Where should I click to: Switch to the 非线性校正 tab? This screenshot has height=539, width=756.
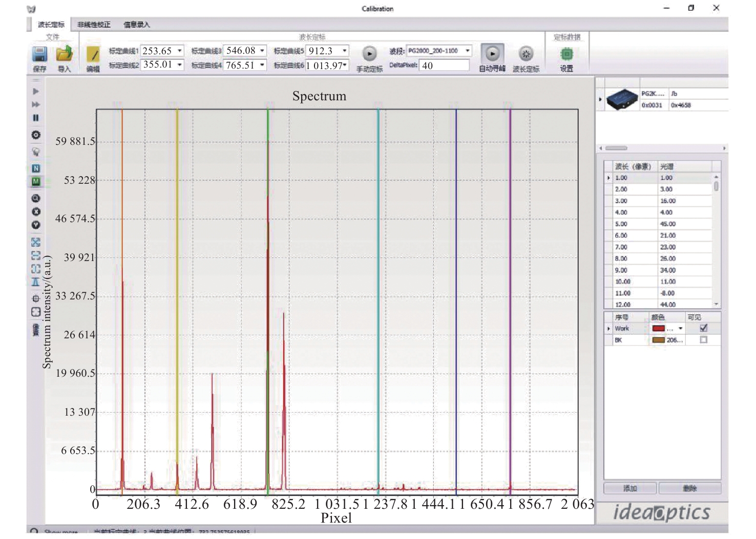[x=94, y=25]
